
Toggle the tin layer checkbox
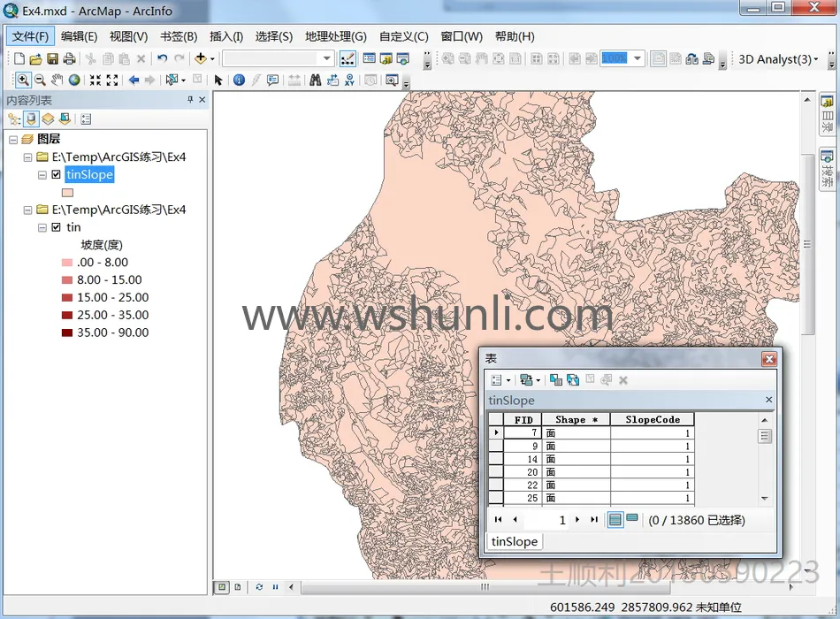click(57, 227)
